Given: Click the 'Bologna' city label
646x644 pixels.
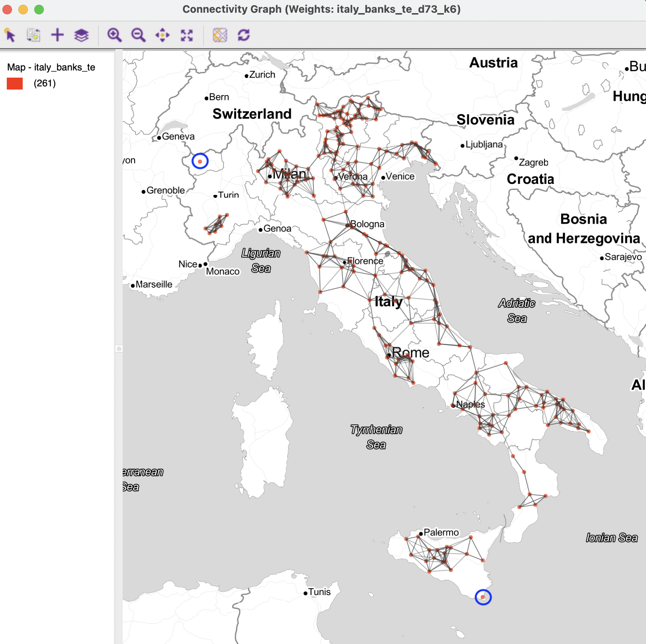Looking at the screenshot, I should point(367,224).
